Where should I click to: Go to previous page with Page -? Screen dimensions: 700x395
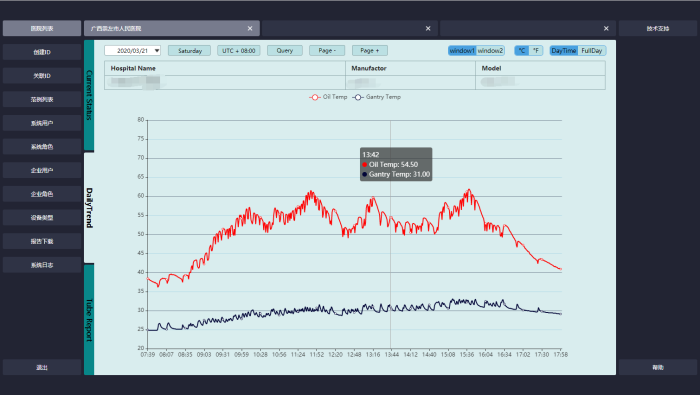[327, 51]
